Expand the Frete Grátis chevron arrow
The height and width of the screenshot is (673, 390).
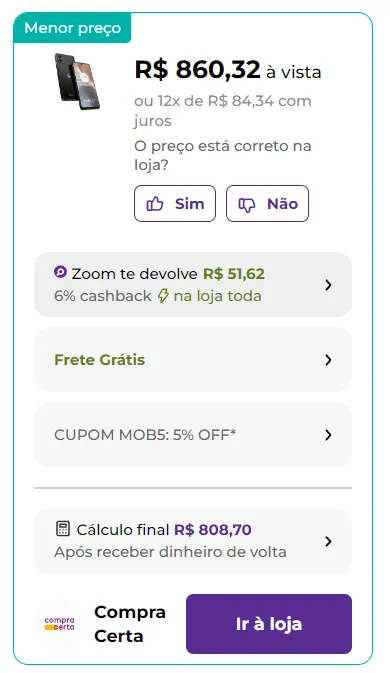coord(328,360)
